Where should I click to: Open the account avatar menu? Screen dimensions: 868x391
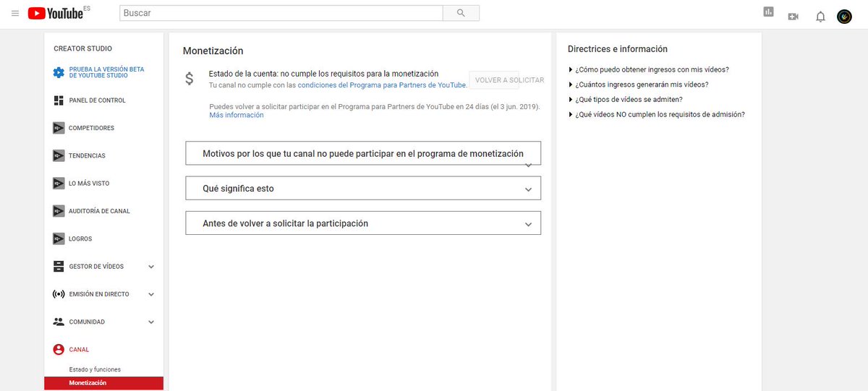point(844,16)
